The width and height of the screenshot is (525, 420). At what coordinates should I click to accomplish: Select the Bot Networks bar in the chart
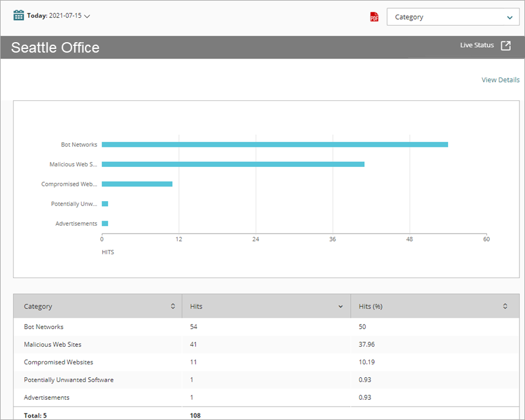(275, 144)
